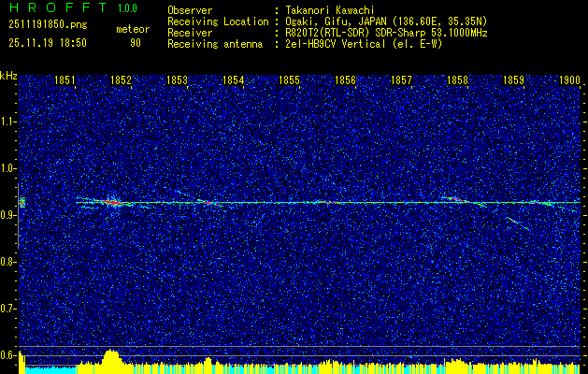Click the Observer name Takanori Kawachi
This screenshot has width=588, height=374.
[x=330, y=11]
